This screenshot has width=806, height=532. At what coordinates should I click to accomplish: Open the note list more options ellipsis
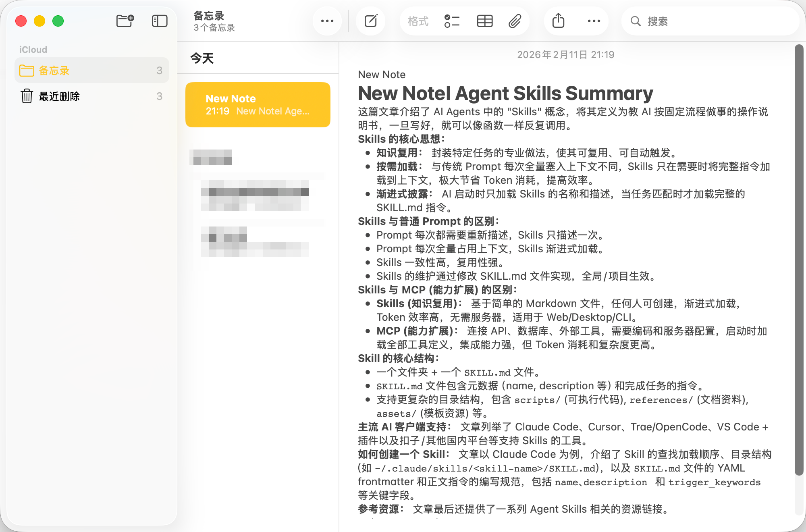[x=327, y=21]
